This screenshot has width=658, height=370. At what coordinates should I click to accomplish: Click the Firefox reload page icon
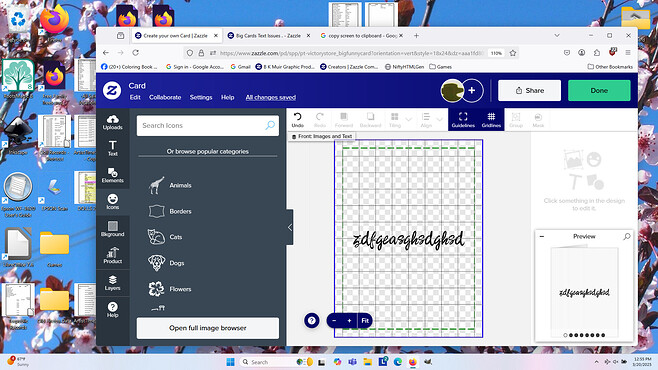[135, 53]
